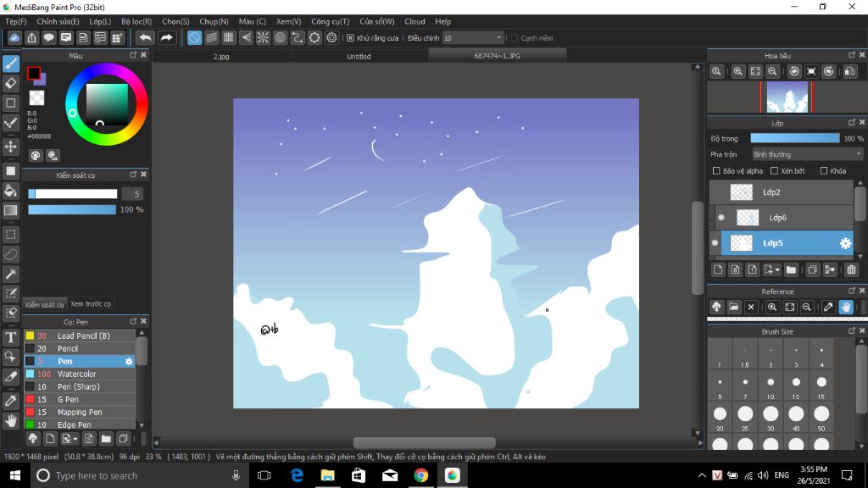Select the Watercolor brush
Viewport: 868px width, 488px height.
tap(80, 374)
